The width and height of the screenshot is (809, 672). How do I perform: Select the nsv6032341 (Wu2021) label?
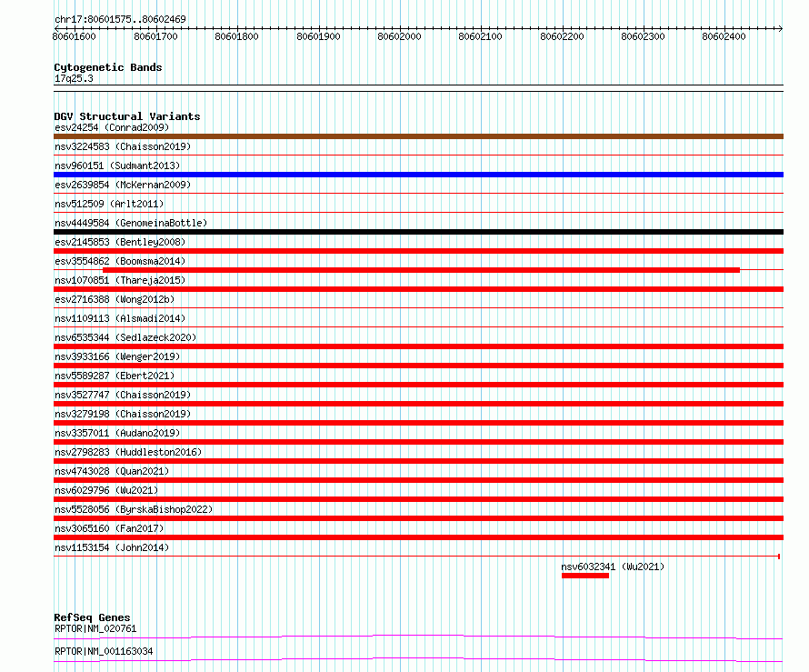pos(613,567)
